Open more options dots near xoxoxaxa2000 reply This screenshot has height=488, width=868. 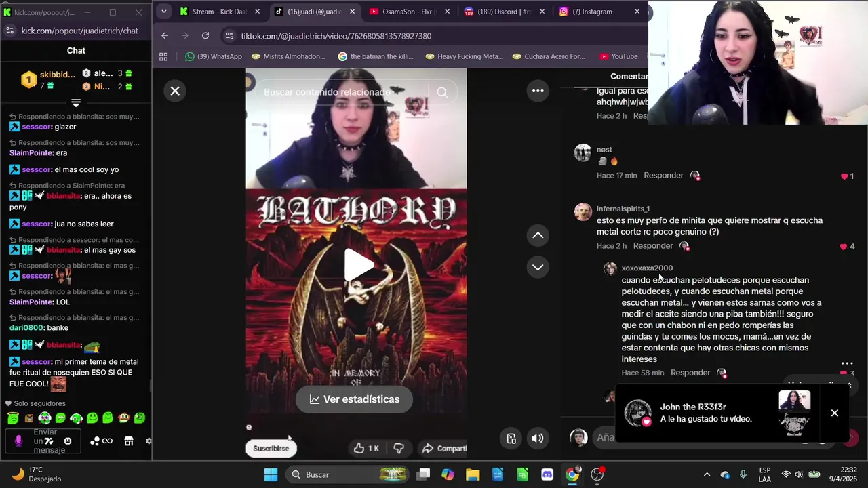click(x=847, y=363)
